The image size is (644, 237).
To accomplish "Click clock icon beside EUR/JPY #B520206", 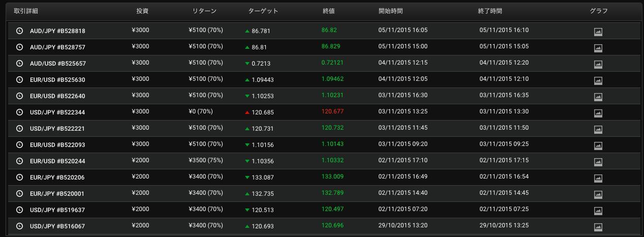I will [x=20, y=177].
